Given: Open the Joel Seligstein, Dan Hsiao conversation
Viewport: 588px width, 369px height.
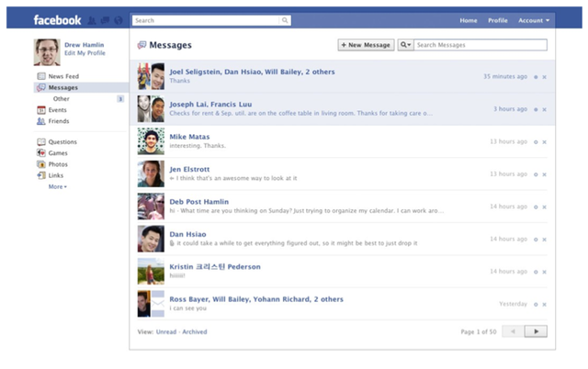Looking at the screenshot, I should (252, 72).
